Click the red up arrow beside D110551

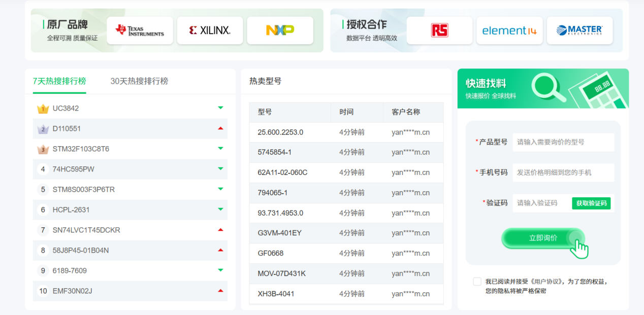pyautogui.click(x=220, y=128)
